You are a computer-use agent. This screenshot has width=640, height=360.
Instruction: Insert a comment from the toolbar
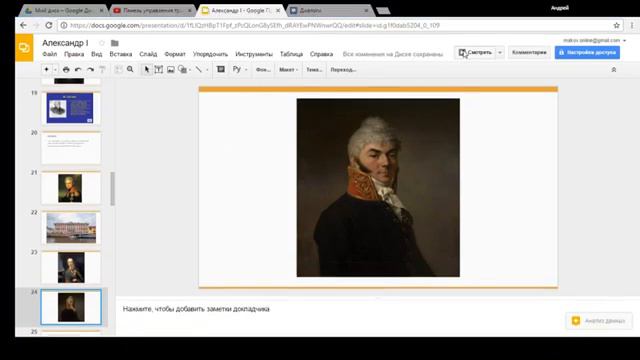(x=221, y=69)
